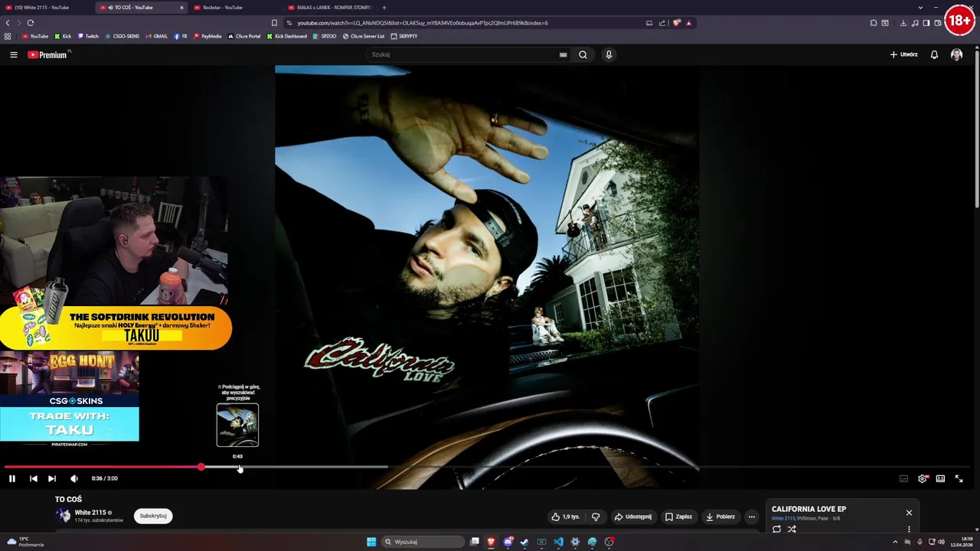
Task: Switch to theater mode view
Action: (940, 478)
